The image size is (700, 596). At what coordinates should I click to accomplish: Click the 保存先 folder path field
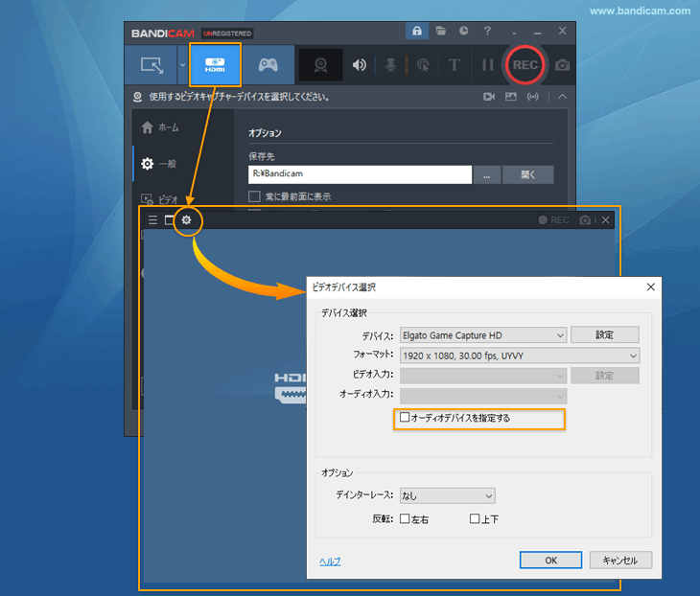[x=360, y=174]
